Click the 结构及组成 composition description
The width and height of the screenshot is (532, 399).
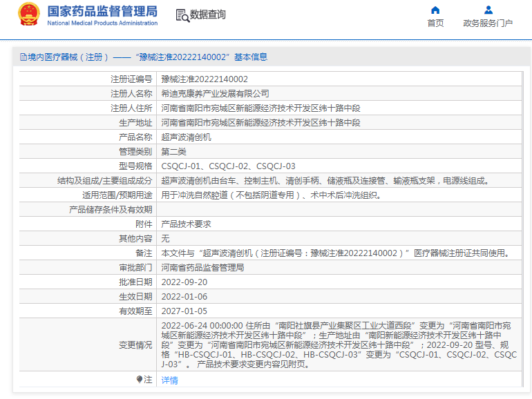(325, 181)
